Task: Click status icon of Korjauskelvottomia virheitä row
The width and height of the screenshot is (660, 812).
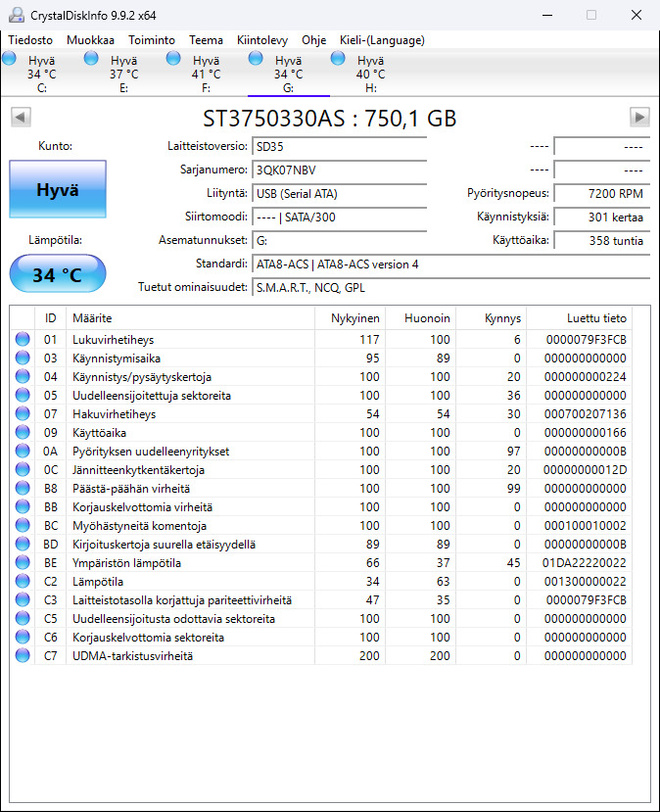Action: click(23, 507)
